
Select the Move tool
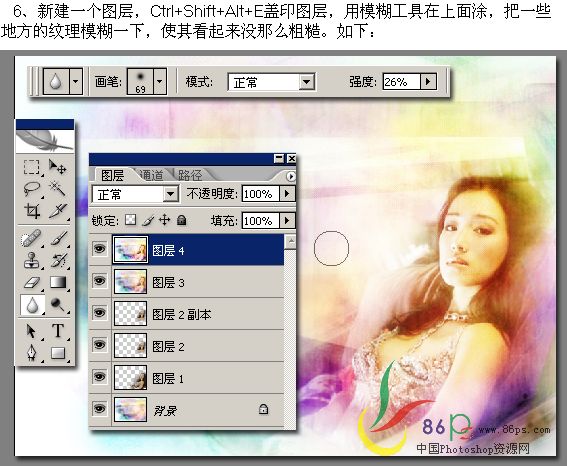pyautogui.click(x=57, y=167)
